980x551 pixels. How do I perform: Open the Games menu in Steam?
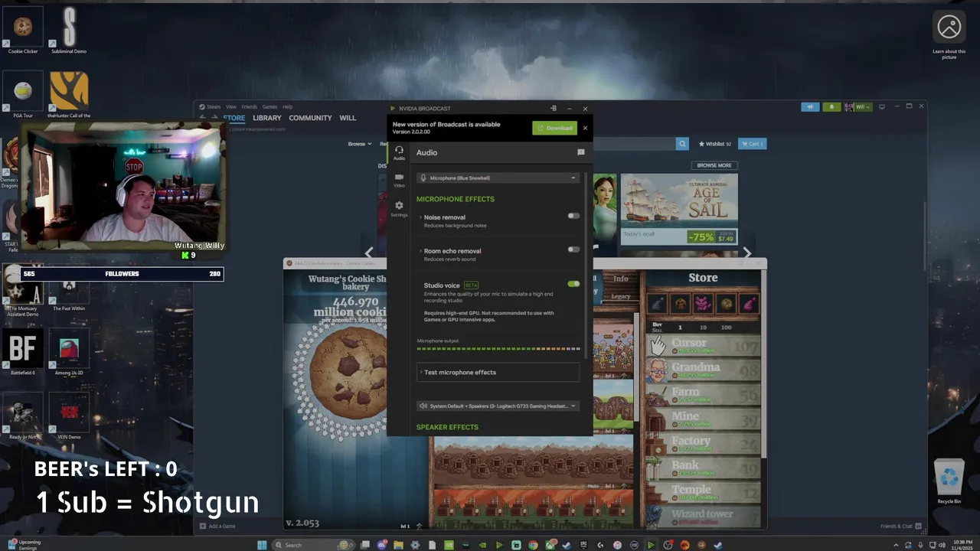click(270, 107)
